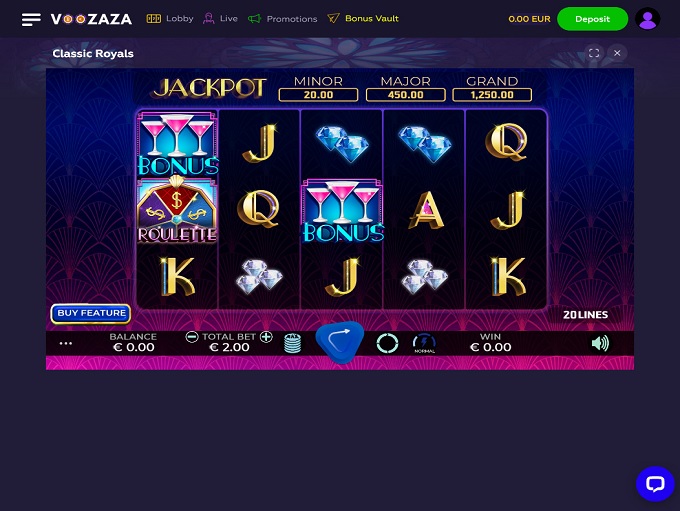Click the Buy Feature button
Viewport: 680px width, 511px height.
[x=91, y=313]
